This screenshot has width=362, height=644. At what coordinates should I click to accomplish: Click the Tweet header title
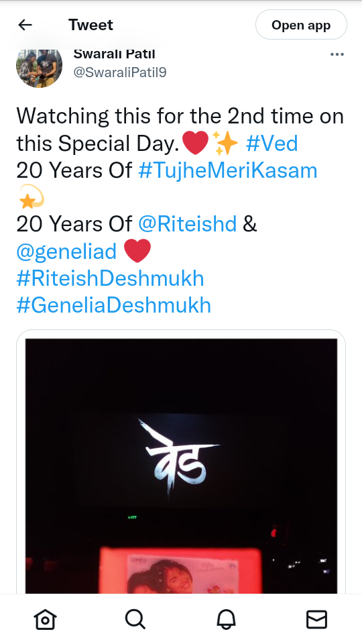90,25
